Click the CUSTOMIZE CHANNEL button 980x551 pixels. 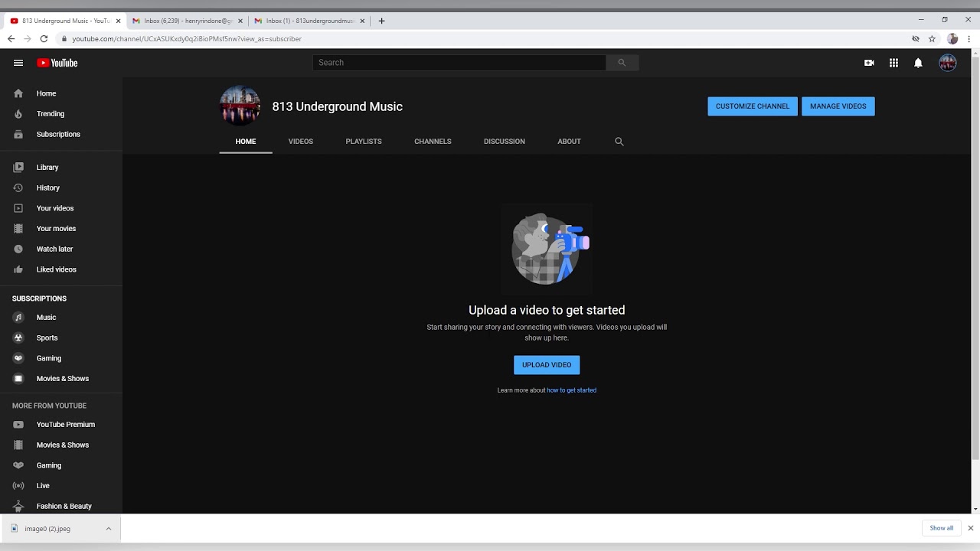click(x=753, y=106)
